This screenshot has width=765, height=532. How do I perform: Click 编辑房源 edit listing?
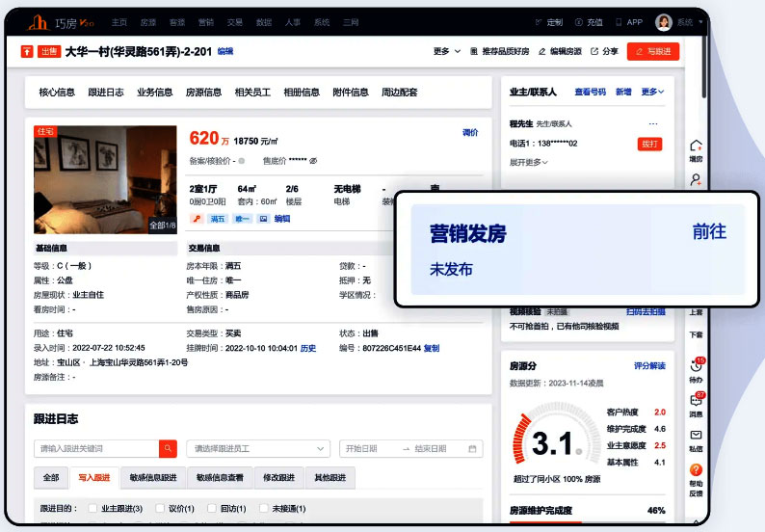click(560, 51)
